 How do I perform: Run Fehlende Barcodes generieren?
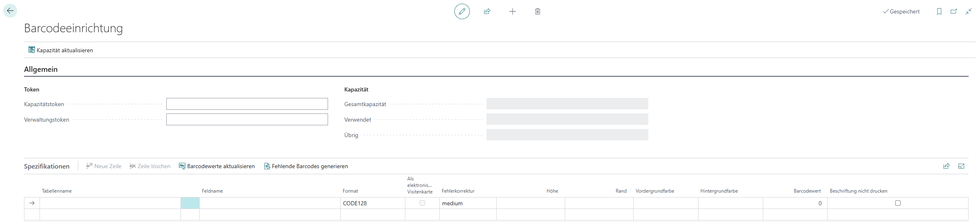pos(306,166)
